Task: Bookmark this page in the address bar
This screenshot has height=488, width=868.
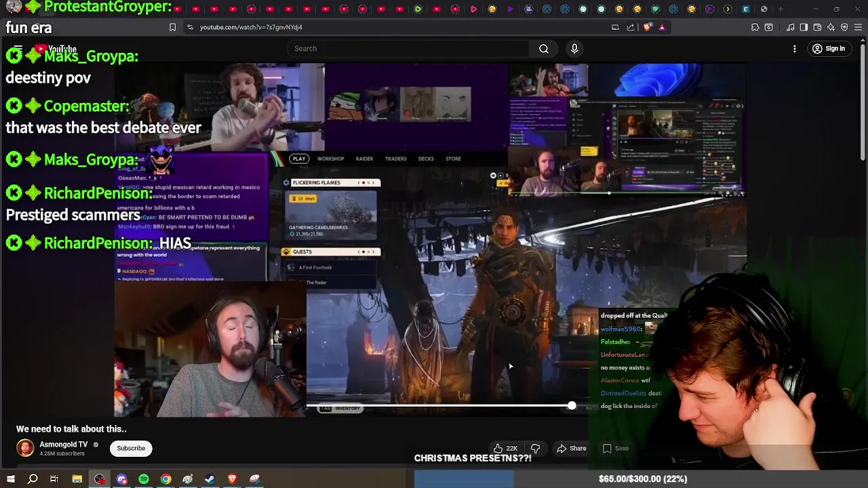Action: pyautogui.click(x=172, y=27)
